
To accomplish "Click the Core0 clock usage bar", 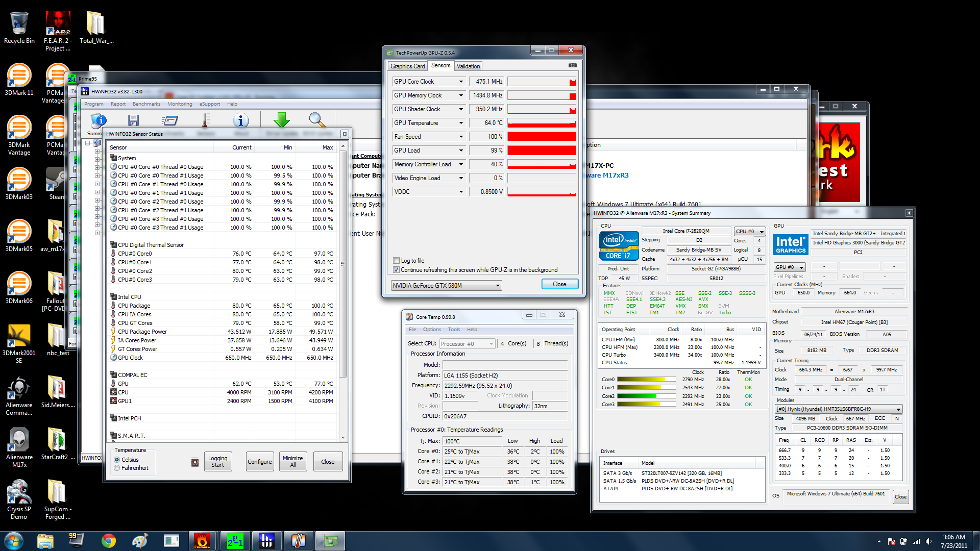I will pyautogui.click(x=646, y=380).
